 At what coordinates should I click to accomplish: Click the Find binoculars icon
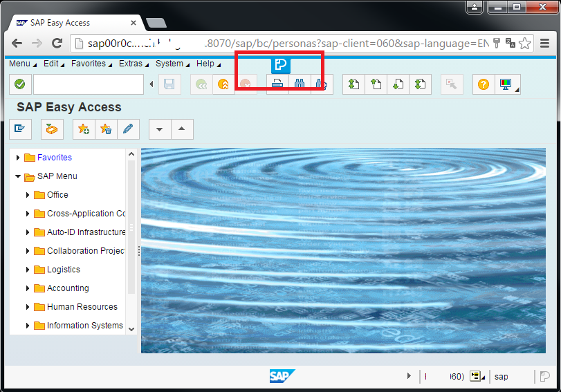[x=300, y=84]
